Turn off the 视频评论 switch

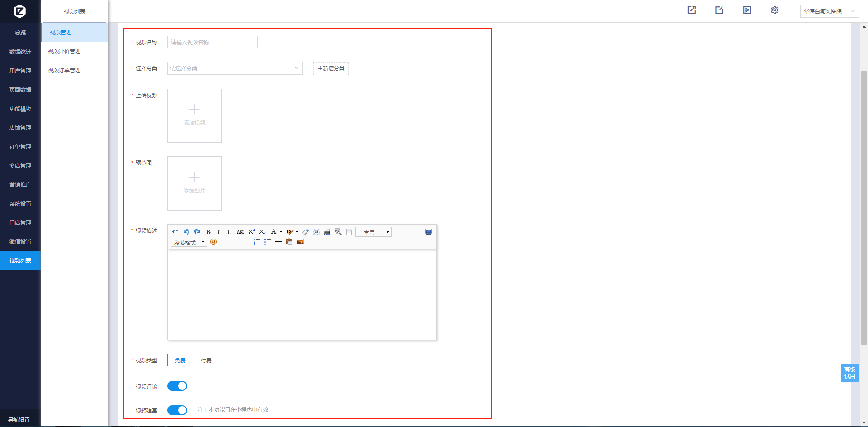[x=177, y=386]
